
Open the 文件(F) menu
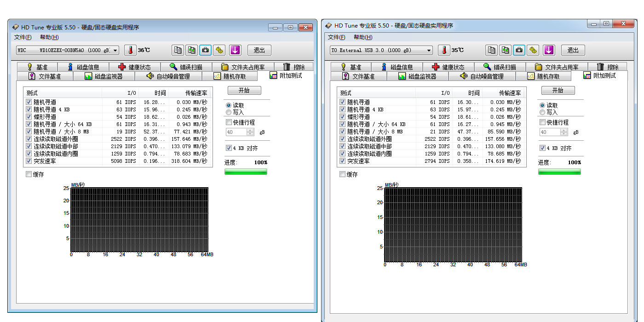click(x=23, y=37)
